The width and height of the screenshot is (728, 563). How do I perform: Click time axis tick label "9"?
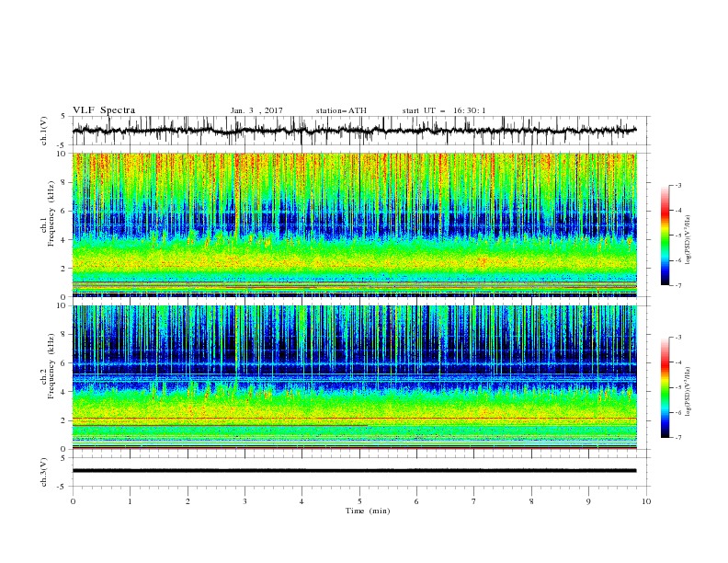point(588,501)
